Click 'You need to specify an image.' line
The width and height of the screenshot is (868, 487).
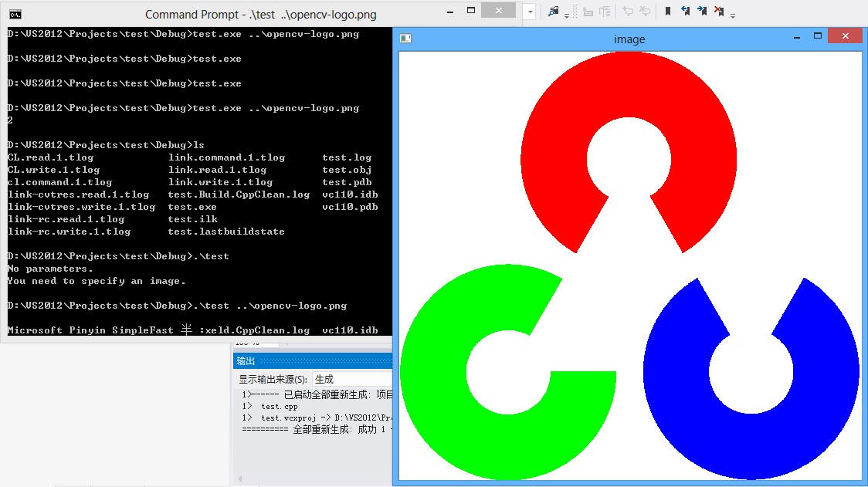pyautogui.click(x=97, y=281)
